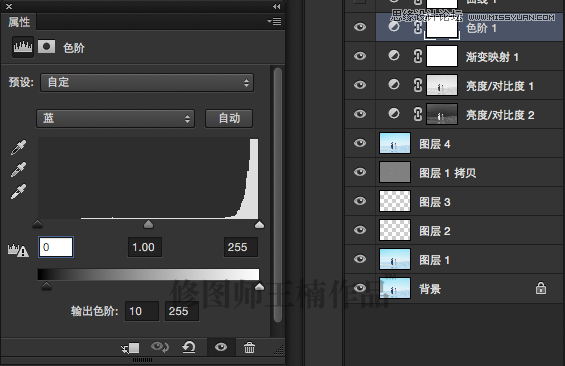
Task: Select the 亮度/对比度 1 mask thumbnail
Action: coord(442,85)
